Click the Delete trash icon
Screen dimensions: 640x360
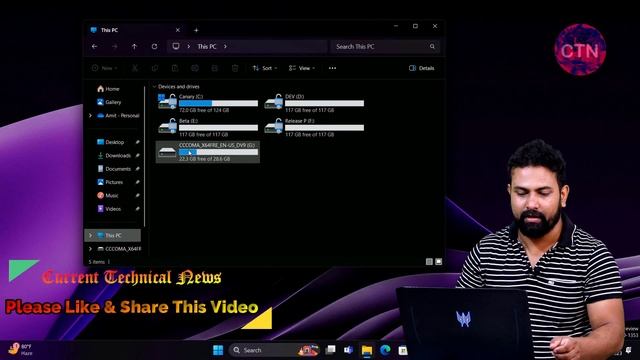(x=235, y=68)
